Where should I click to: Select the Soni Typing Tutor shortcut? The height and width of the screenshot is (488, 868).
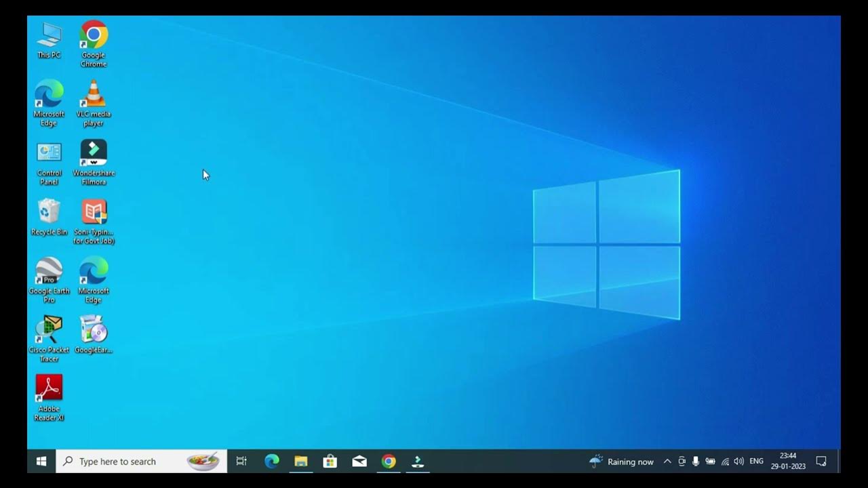94,222
